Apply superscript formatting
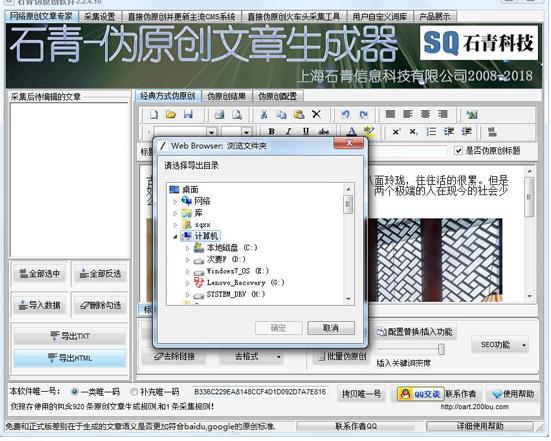 pos(396,132)
